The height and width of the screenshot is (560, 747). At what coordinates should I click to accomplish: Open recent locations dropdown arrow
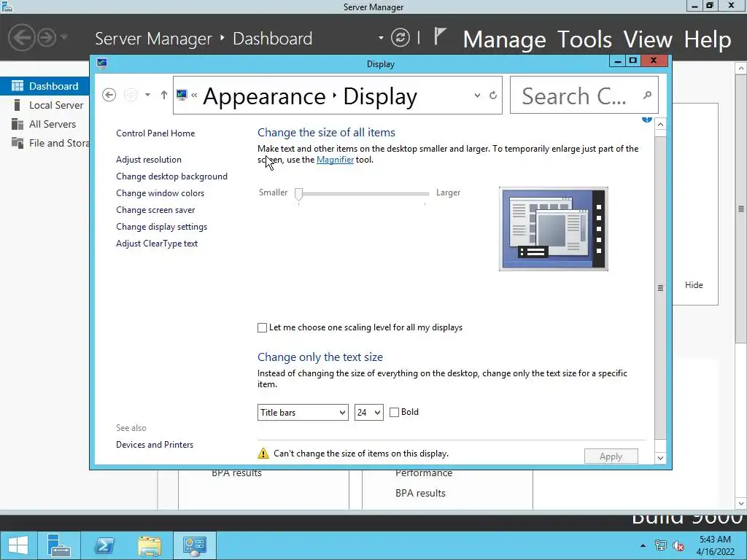(x=147, y=95)
